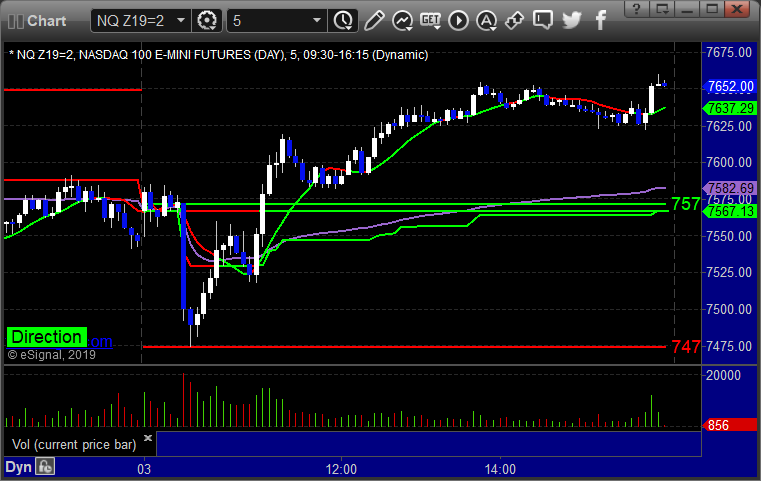Click the Dyn time scale button
Viewport: 761px width, 481px height.
point(18,467)
